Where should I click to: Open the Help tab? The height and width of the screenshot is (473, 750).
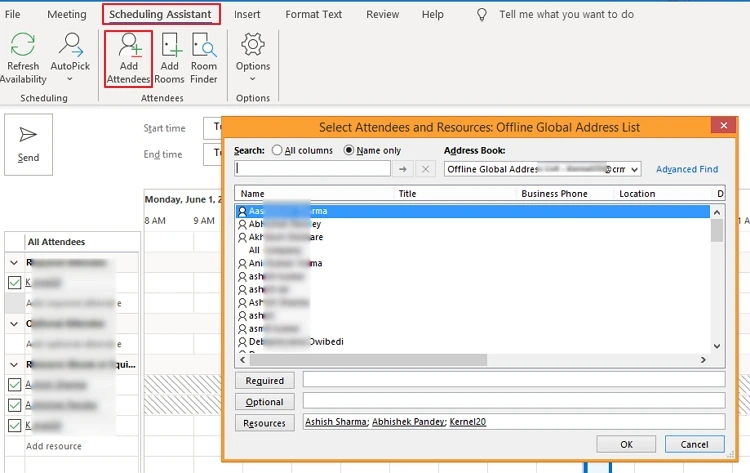[x=432, y=14]
